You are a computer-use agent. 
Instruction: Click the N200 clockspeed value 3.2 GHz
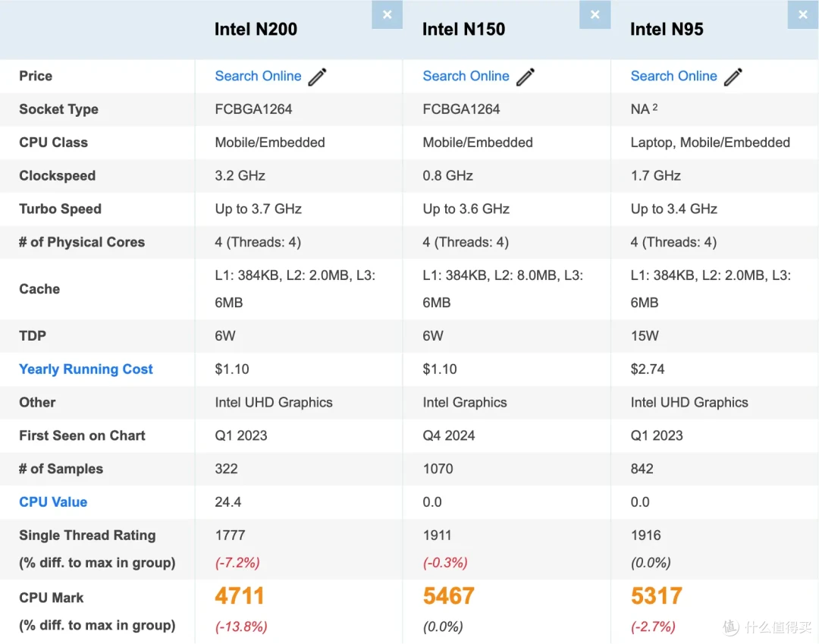pos(240,175)
